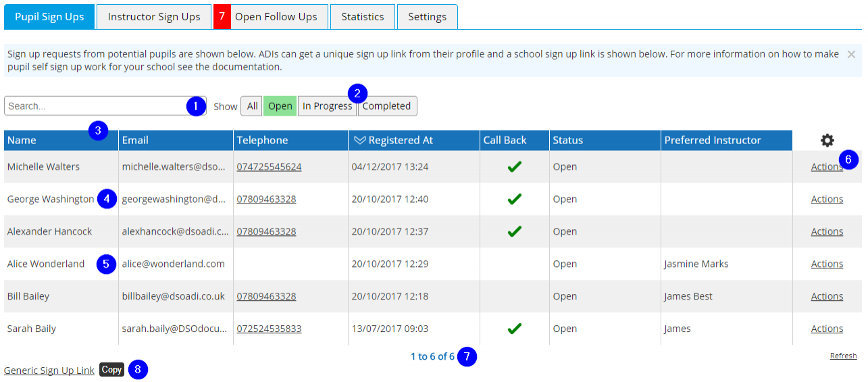868x382 pixels.
Task: Open the Statistics tab
Action: tap(363, 17)
